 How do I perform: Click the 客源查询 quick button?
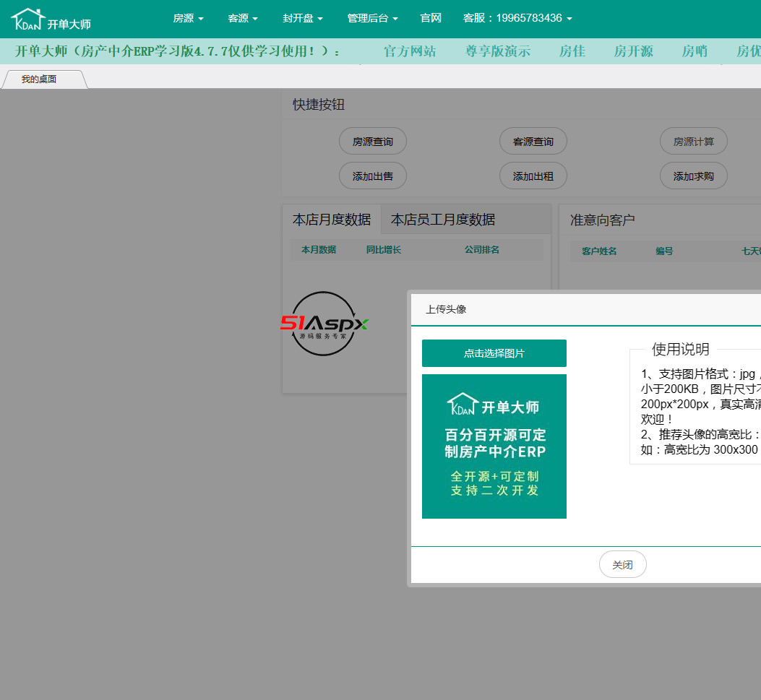point(533,141)
